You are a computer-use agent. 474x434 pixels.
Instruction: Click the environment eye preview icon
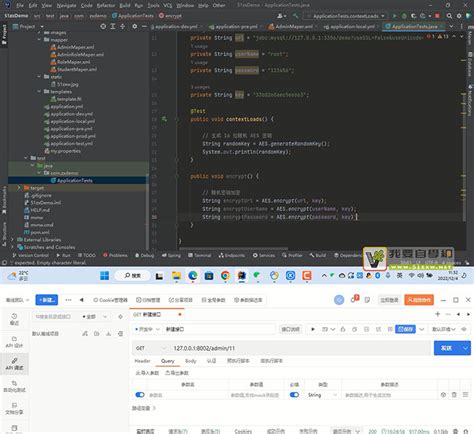(x=464, y=329)
